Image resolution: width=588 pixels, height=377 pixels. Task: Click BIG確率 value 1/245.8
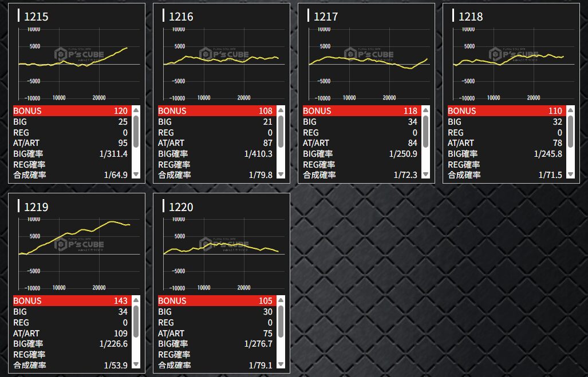548,154
